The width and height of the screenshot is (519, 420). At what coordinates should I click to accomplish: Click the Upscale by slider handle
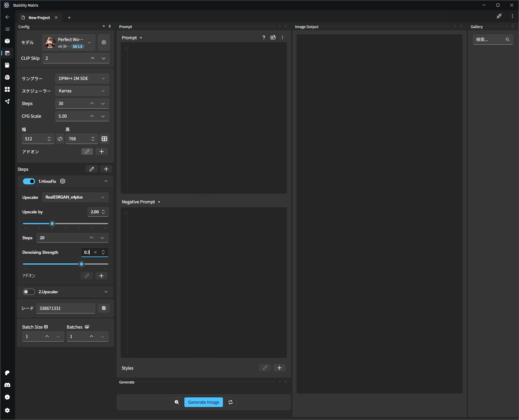52,224
